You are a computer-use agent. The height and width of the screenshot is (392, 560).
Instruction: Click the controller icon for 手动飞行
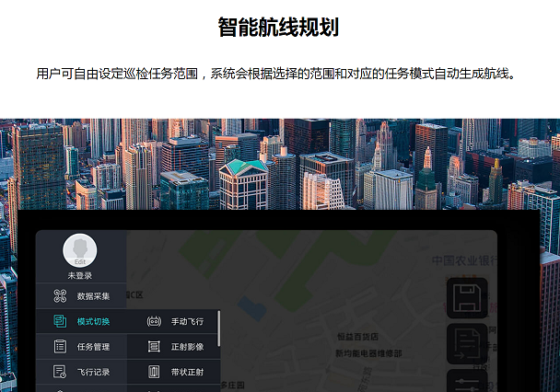point(154,321)
